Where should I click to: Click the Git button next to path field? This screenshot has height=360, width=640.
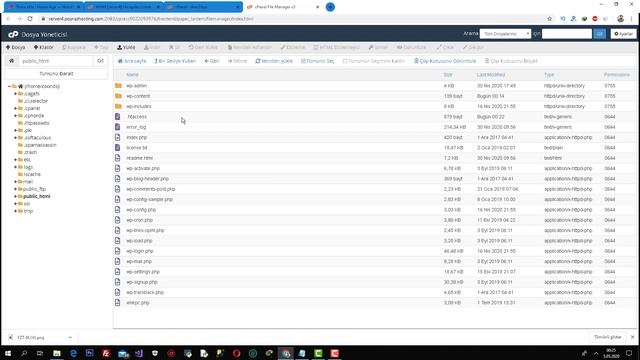pos(100,61)
